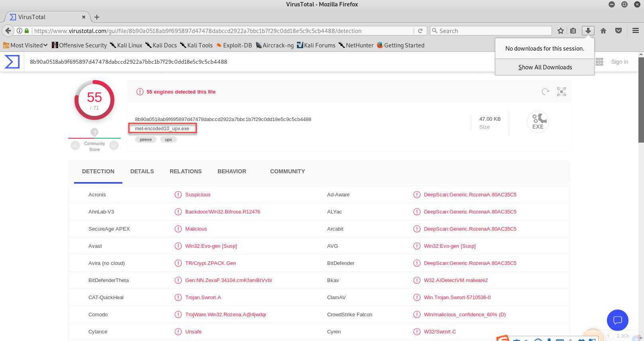Click the community score bar

pyautogui.click(x=94, y=138)
